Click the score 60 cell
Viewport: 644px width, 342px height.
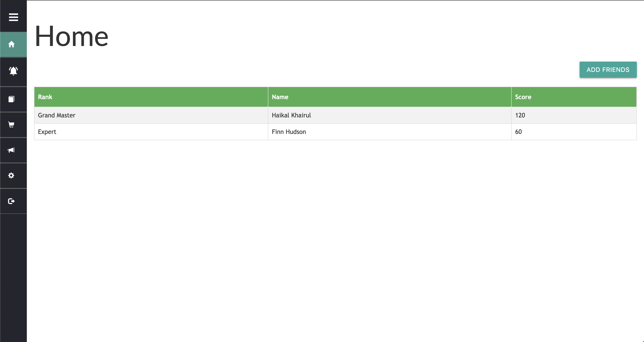coord(518,132)
